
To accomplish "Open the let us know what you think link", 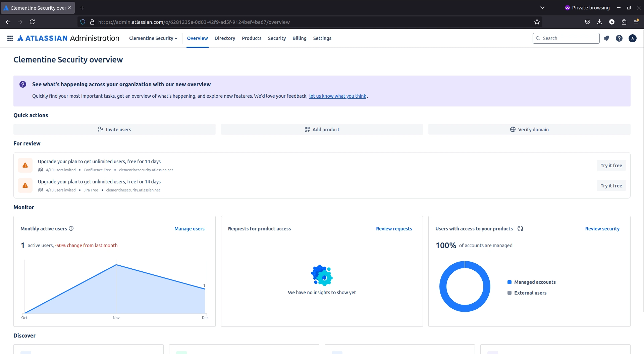I will tap(338, 96).
